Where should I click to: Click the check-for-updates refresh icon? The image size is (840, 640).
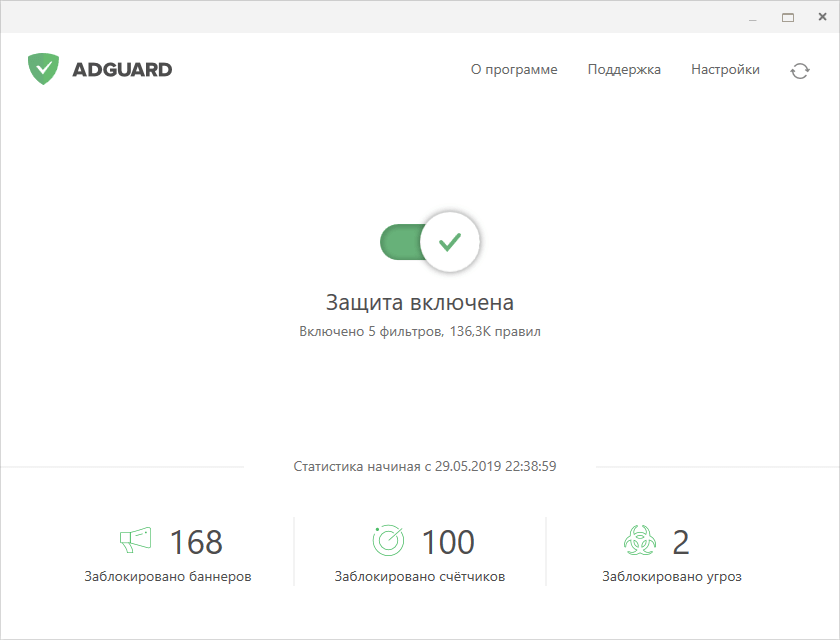pos(800,73)
